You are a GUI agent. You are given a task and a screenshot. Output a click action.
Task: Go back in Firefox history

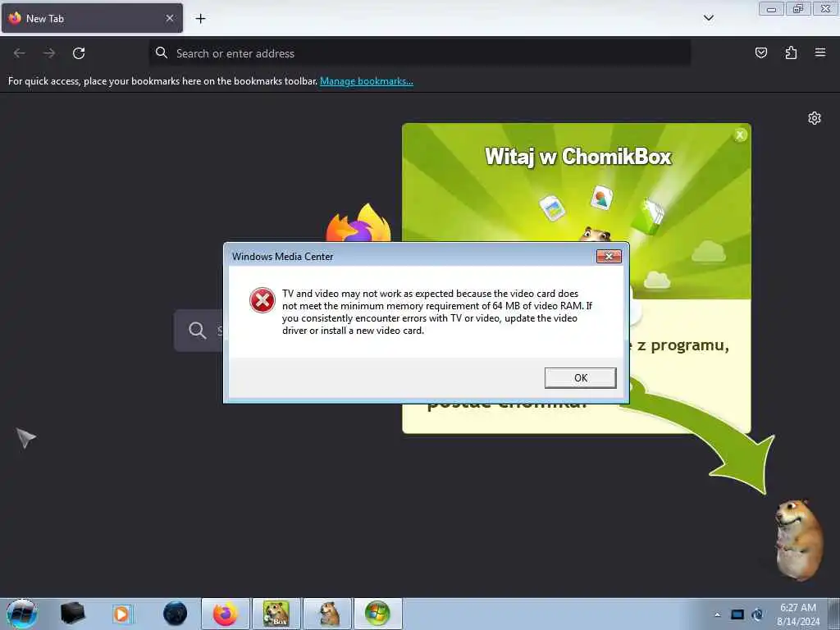pyautogui.click(x=20, y=53)
